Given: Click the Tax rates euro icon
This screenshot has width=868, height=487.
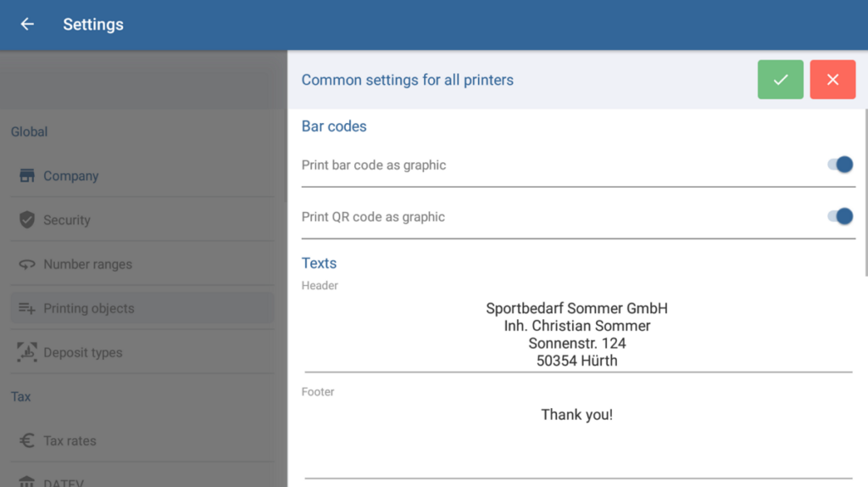Looking at the screenshot, I should pos(27,440).
